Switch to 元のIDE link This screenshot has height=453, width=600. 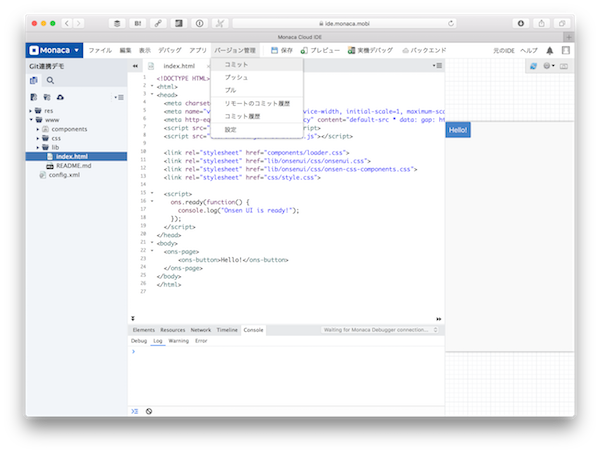504,51
